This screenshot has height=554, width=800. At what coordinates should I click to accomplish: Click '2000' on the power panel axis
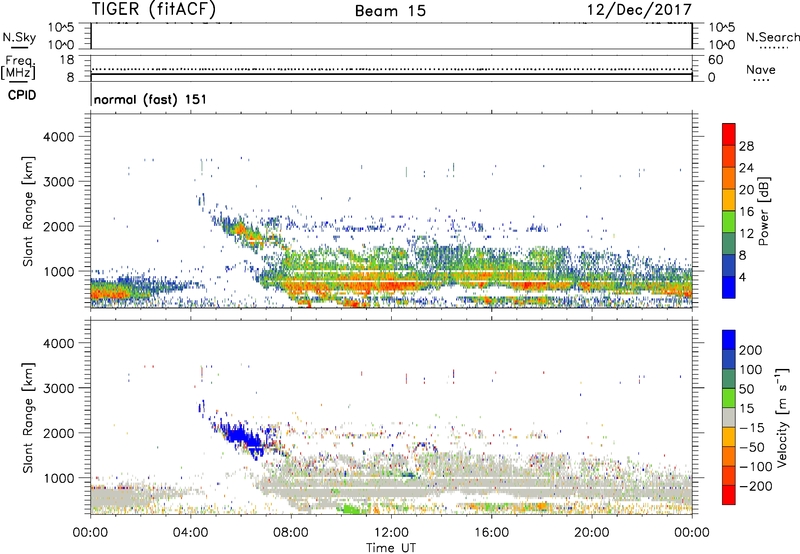pyautogui.click(x=59, y=226)
